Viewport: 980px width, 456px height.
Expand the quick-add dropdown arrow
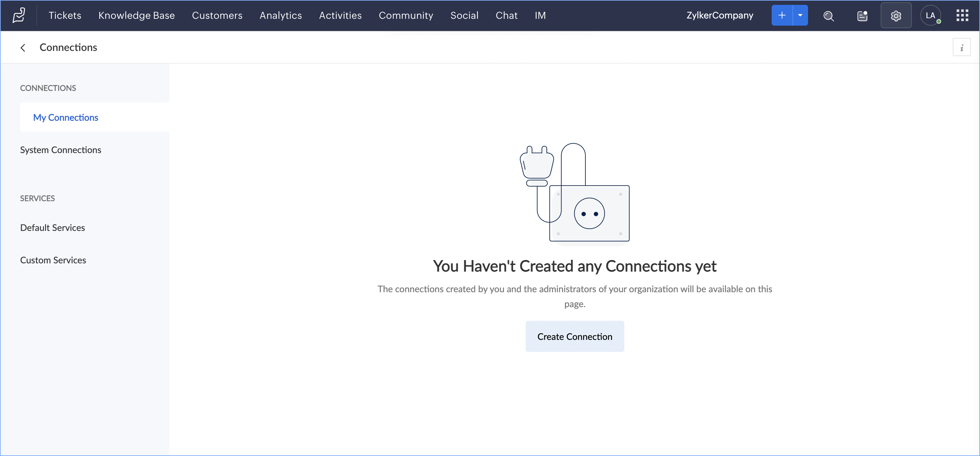(x=800, y=15)
